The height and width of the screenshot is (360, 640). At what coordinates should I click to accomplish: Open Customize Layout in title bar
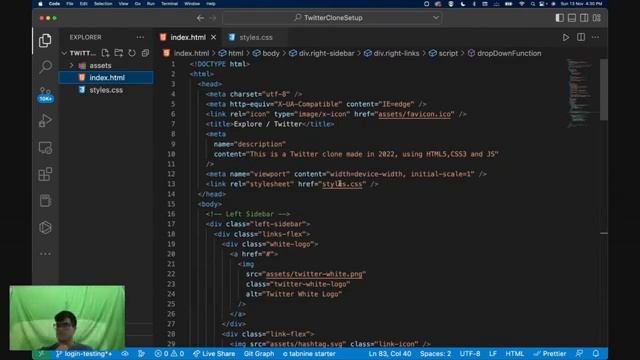[597, 18]
